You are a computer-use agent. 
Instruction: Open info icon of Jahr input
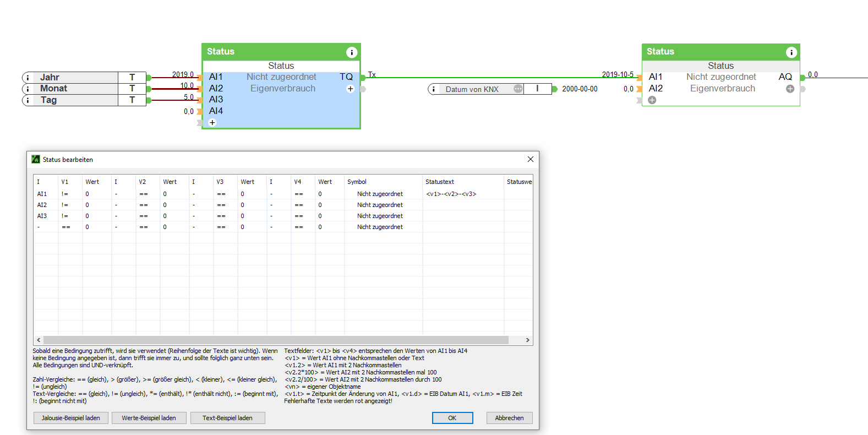[x=28, y=78]
